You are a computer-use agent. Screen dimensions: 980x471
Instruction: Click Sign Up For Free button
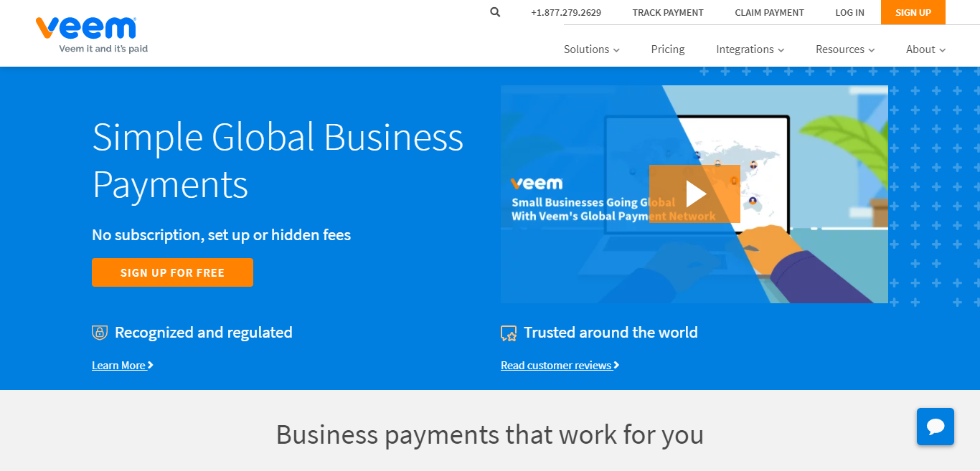172,272
